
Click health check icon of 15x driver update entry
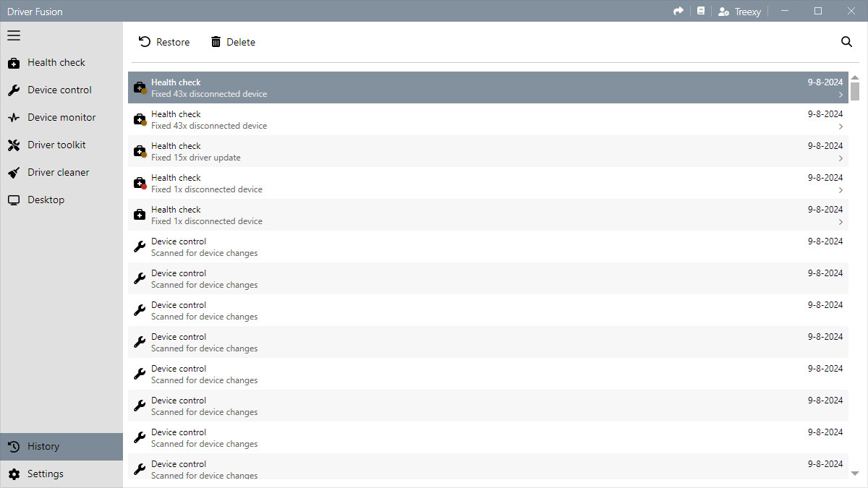click(140, 152)
